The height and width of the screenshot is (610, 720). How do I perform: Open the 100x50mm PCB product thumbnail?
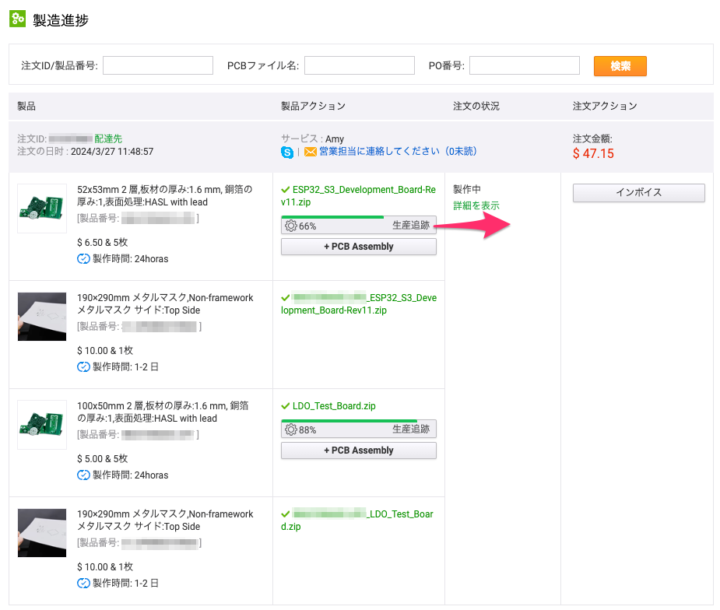pyautogui.click(x=42, y=425)
